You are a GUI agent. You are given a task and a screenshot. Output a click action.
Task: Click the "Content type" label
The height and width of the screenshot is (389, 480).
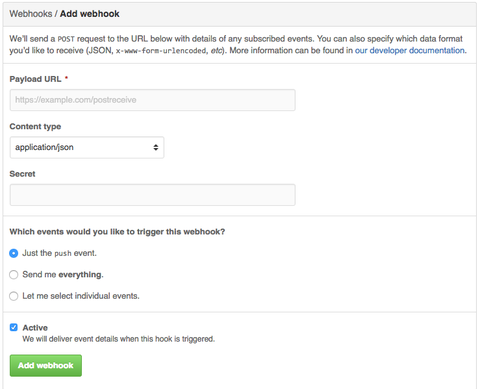click(35, 126)
